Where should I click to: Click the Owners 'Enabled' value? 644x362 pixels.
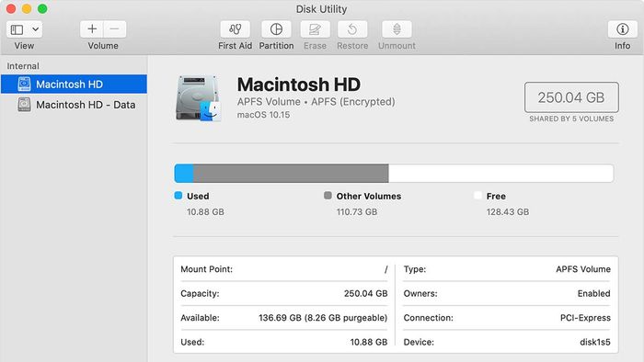pyautogui.click(x=594, y=293)
